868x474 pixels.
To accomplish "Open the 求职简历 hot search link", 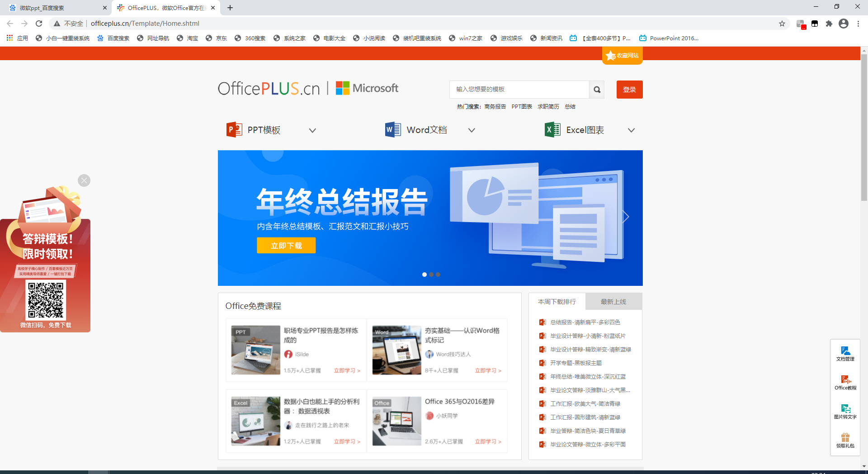I will pyautogui.click(x=548, y=106).
